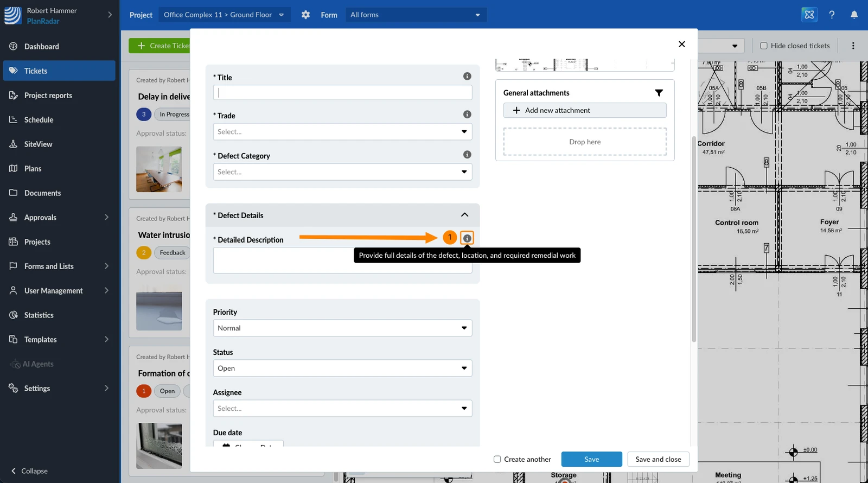Collapse the sidebar
Viewport: 868px width, 483px height.
(x=29, y=471)
